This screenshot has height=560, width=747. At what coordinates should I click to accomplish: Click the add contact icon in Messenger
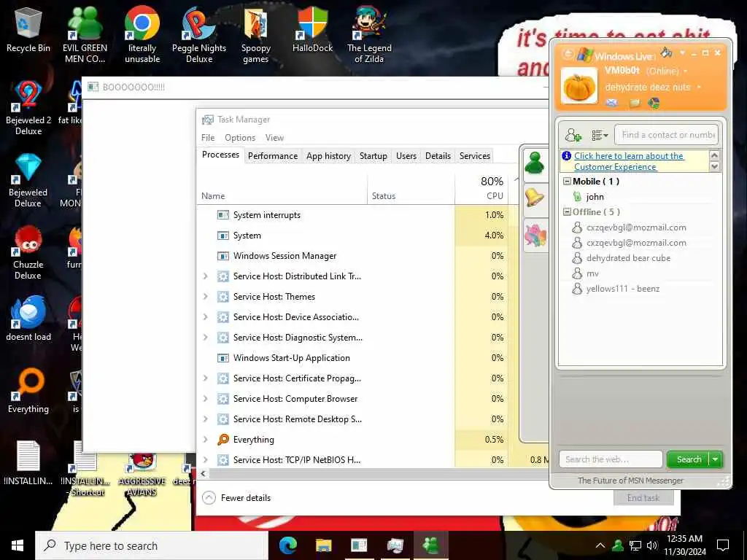pos(573,135)
